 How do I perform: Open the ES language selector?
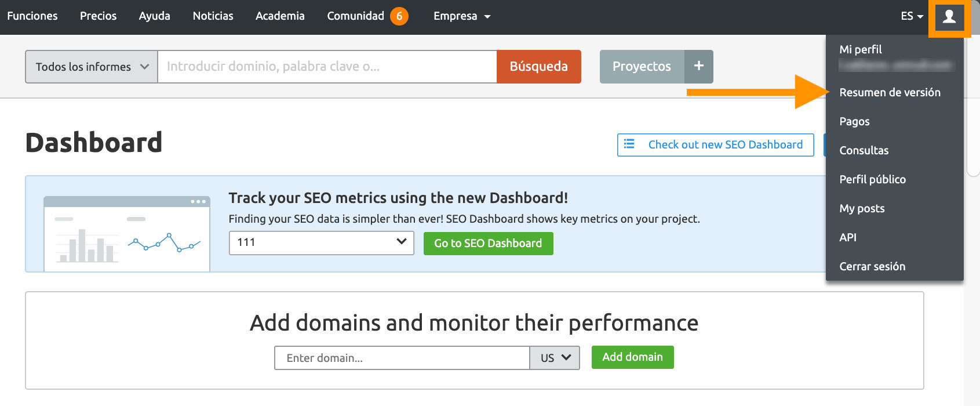912,16
